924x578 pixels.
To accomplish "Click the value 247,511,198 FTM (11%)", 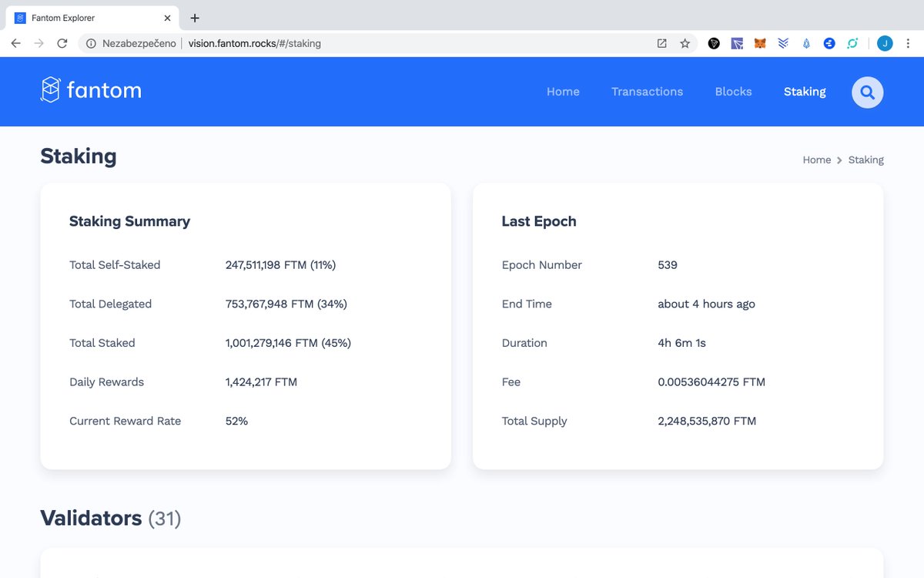I will point(280,265).
